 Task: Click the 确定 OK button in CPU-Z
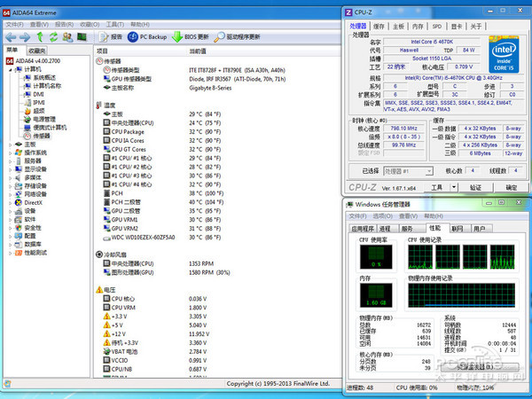(x=511, y=187)
